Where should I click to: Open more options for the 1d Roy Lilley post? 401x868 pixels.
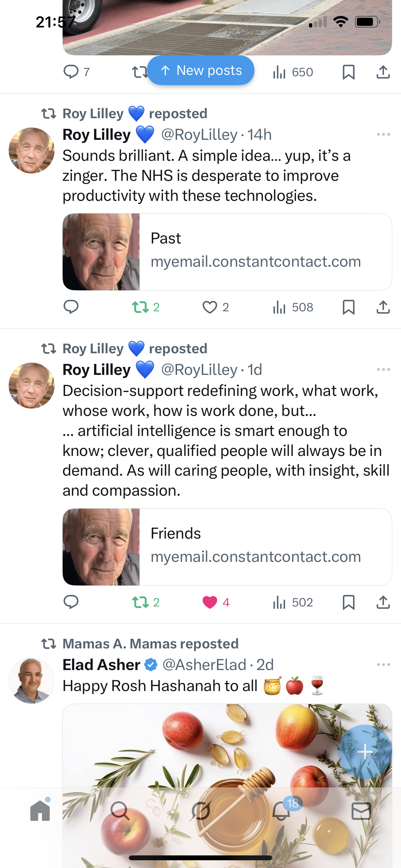pos(383,370)
